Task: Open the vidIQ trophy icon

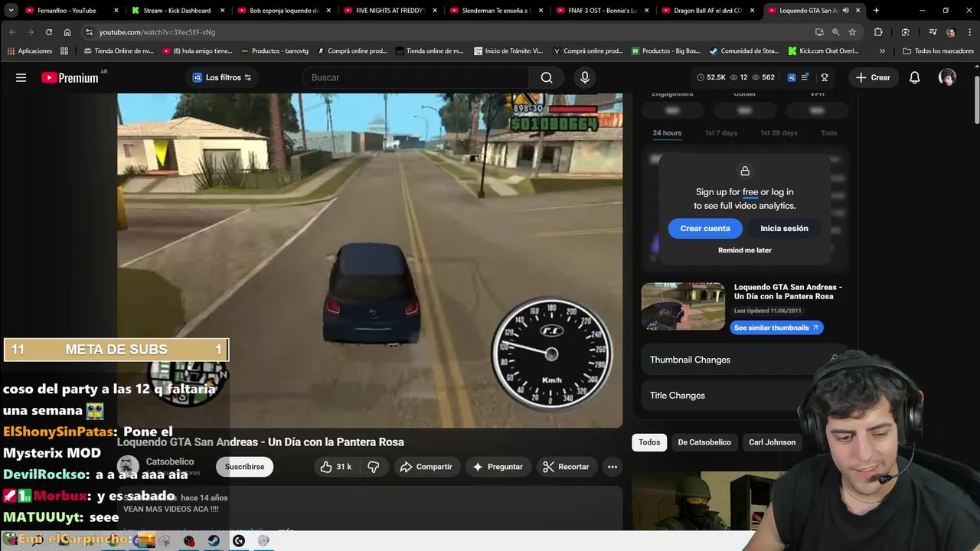Action: click(x=825, y=77)
